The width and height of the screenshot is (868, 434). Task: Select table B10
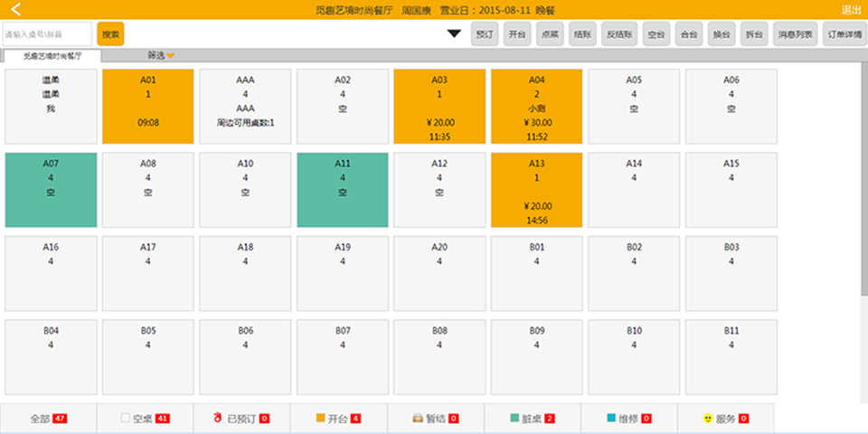pos(634,357)
